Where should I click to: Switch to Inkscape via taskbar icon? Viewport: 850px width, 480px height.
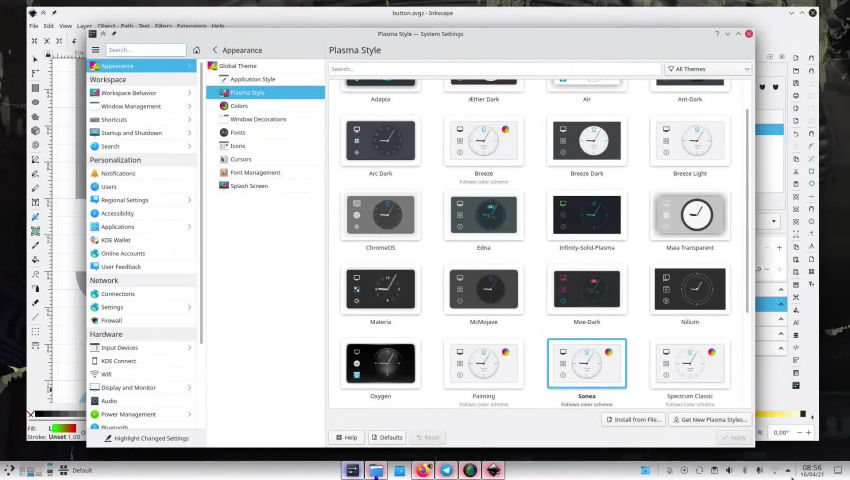pos(493,470)
